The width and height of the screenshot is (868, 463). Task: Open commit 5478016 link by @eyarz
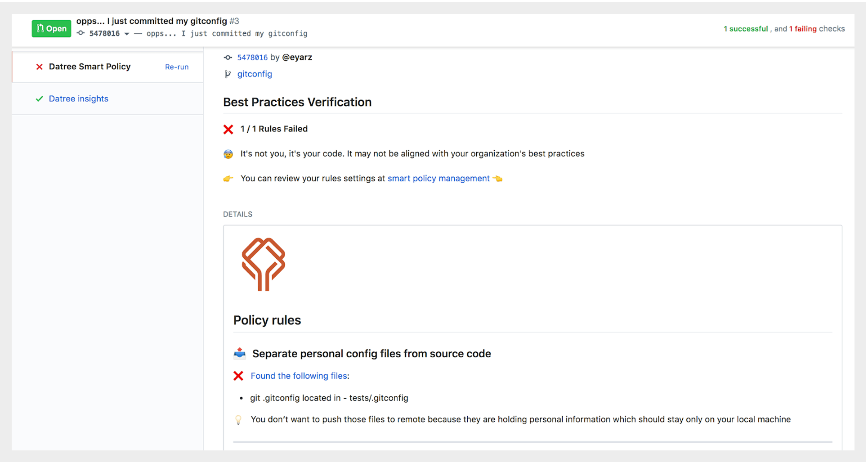[252, 57]
